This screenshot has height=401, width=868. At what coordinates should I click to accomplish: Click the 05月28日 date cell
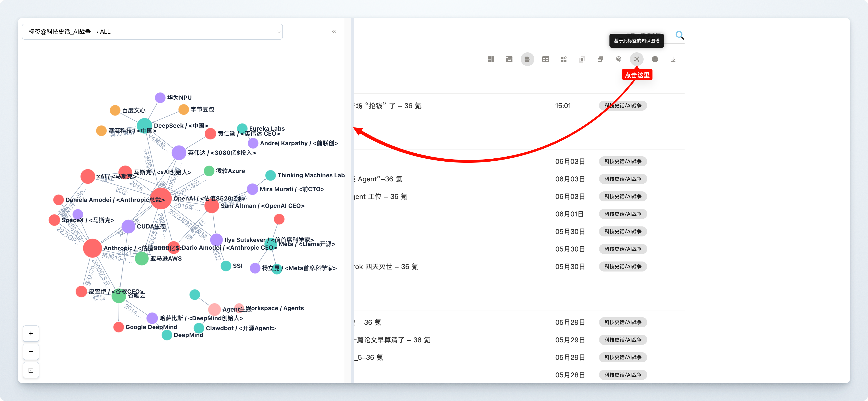(x=570, y=375)
